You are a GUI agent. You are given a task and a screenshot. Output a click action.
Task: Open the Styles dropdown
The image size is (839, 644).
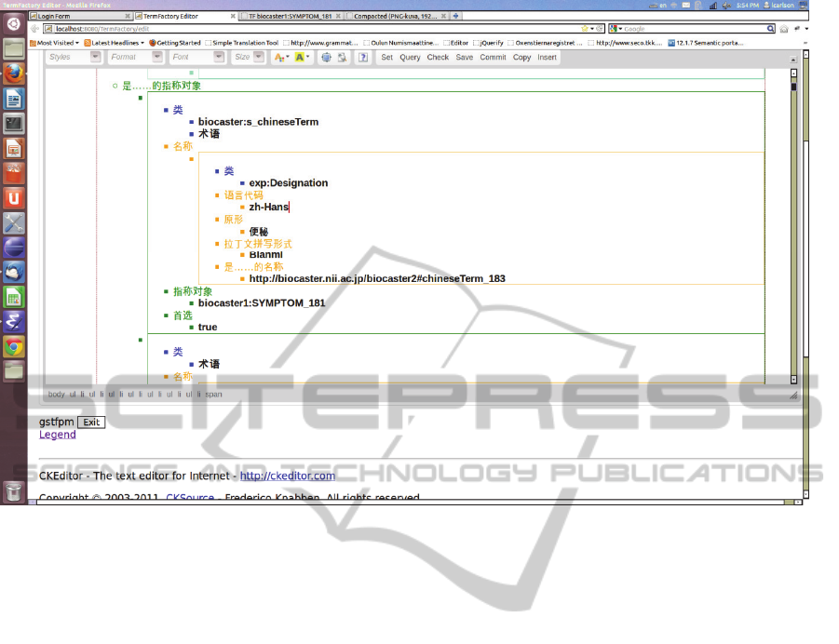pos(73,58)
